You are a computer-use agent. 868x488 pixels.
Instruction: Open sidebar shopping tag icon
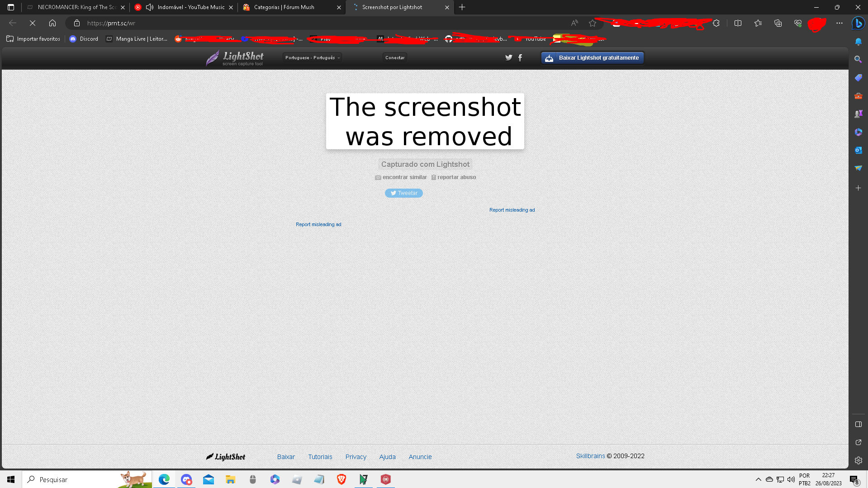point(858,78)
